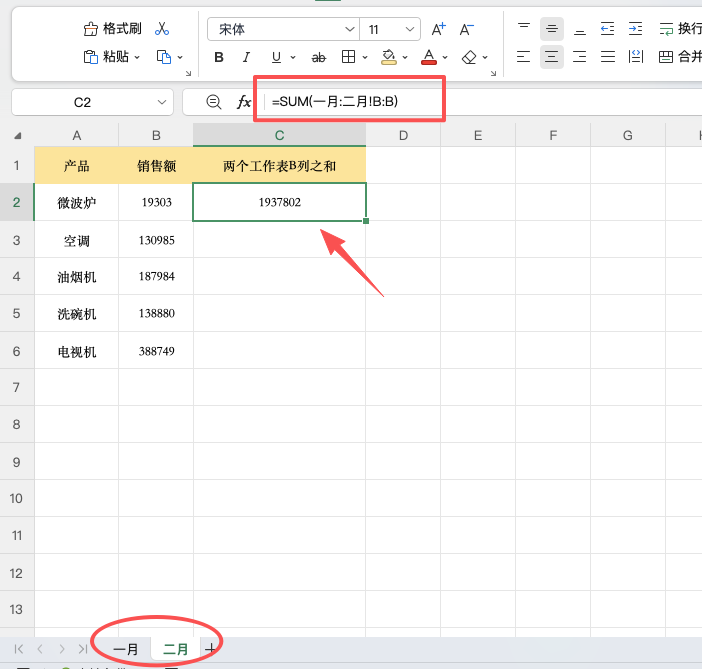Open the Name Box dropdown C2
Image resolution: width=702 pixels, height=669 pixels.
[x=162, y=103]
